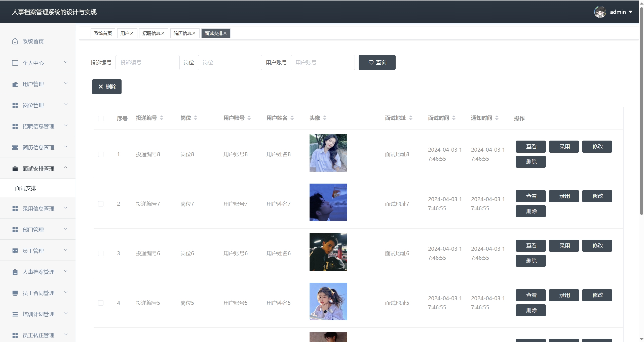
Task: Check the row with 投递编号5
Action: (101, 303)
